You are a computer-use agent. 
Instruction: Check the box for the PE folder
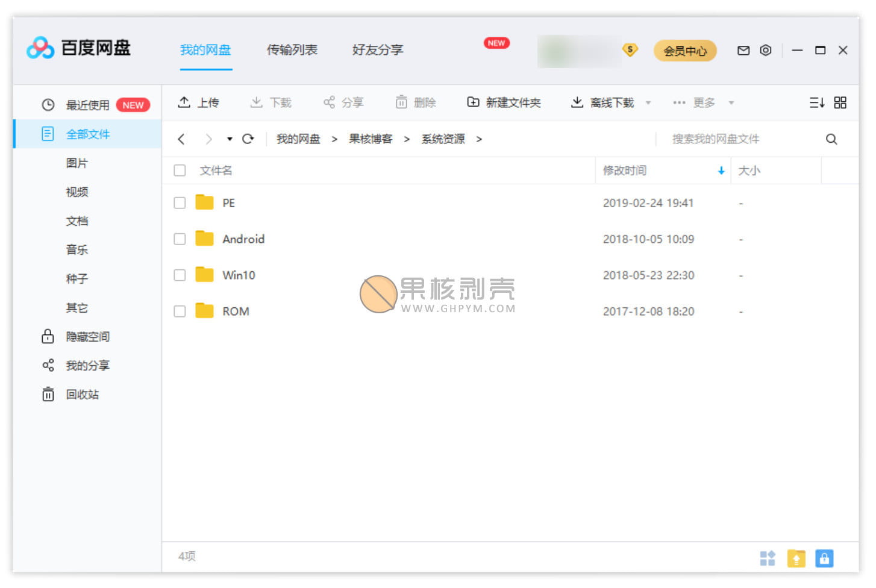tap(180, 203)
